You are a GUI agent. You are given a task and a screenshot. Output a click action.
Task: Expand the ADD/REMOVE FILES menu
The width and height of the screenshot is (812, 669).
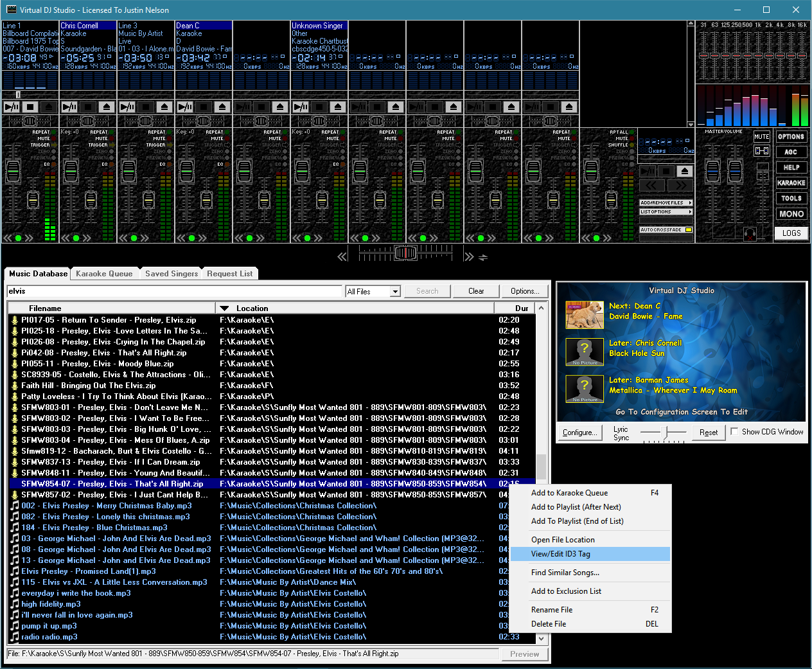coord(666,202)
